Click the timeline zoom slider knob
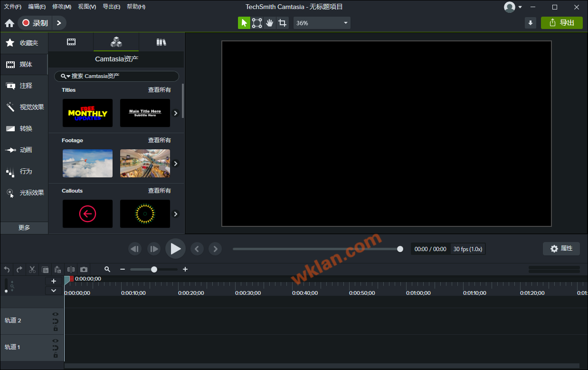588x370 pixels. (154, 269)
